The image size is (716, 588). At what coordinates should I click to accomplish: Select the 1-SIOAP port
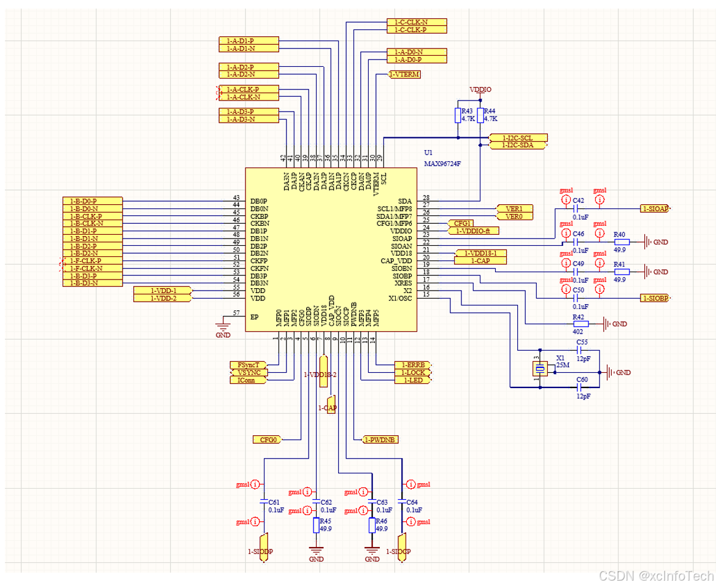(655, 208)
